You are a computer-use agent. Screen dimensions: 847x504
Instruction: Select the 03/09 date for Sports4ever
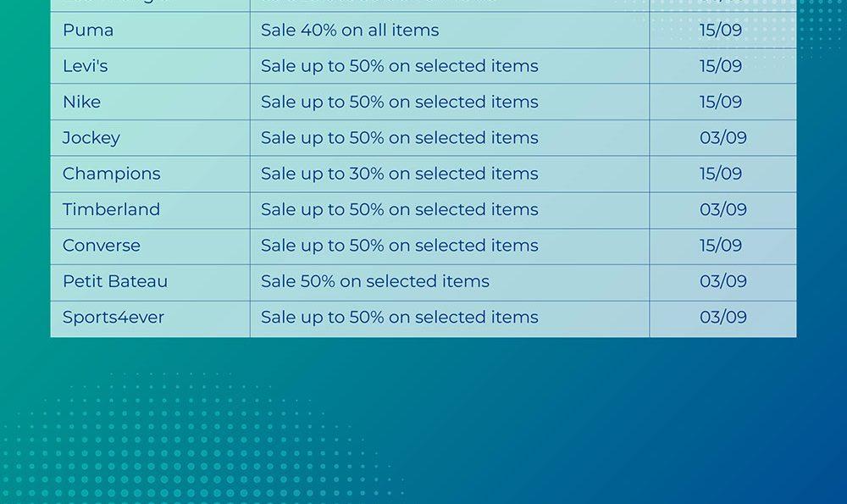[x=723, y=318]
